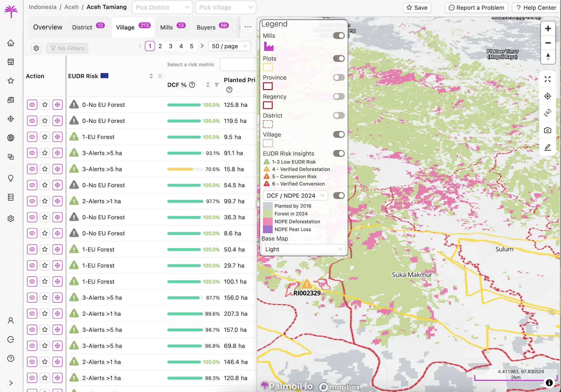Open the favorites star icon in the sidebar

tap(11, 81)
